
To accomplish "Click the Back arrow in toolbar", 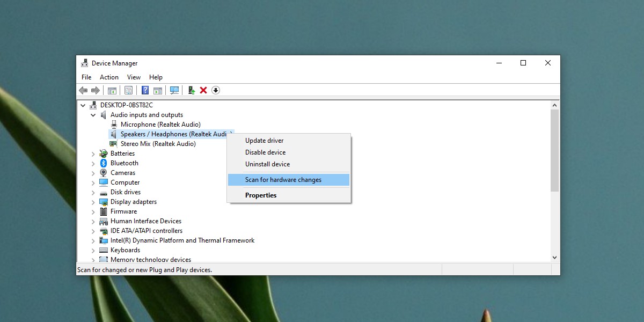I will [83, 90].
